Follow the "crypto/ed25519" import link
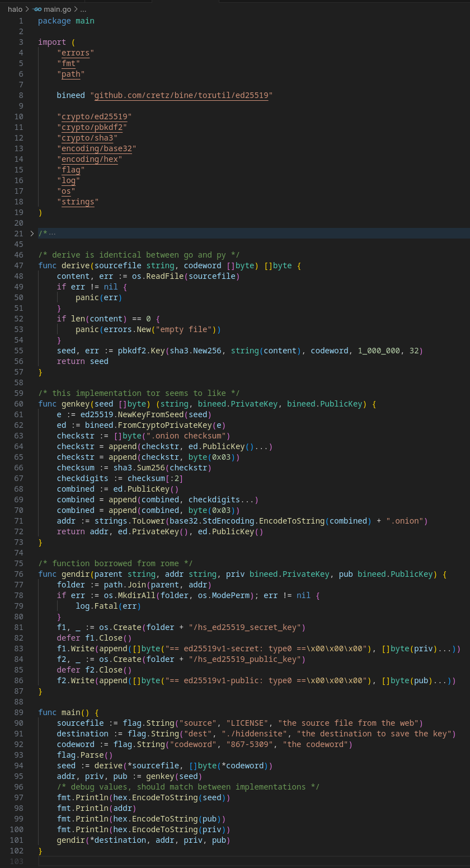The image size is (470, 868). click(95, 116)
